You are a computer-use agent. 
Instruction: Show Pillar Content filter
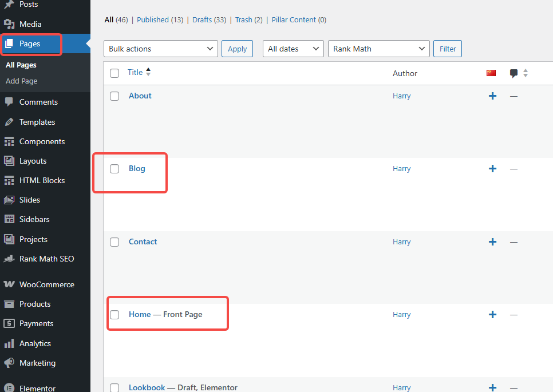pos(294,19)
